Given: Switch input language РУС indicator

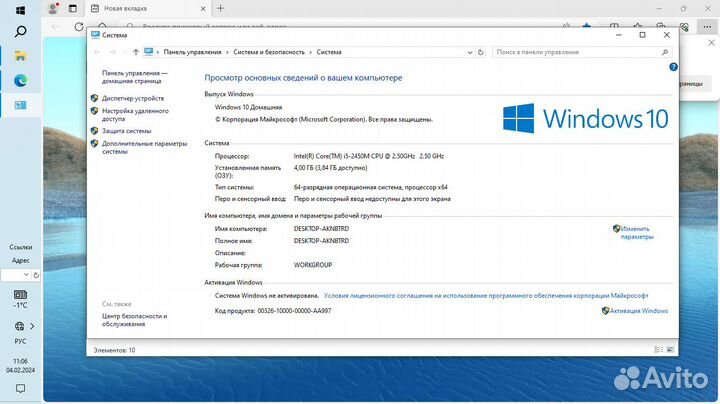Looking at the screenshot, I should tap(20, 341).
